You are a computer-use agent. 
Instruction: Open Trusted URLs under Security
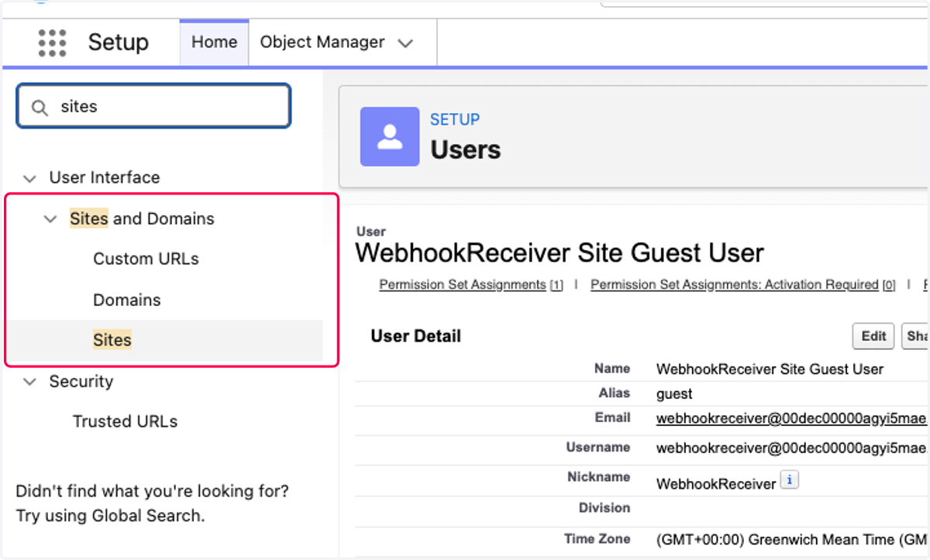(x=125, y=421)
